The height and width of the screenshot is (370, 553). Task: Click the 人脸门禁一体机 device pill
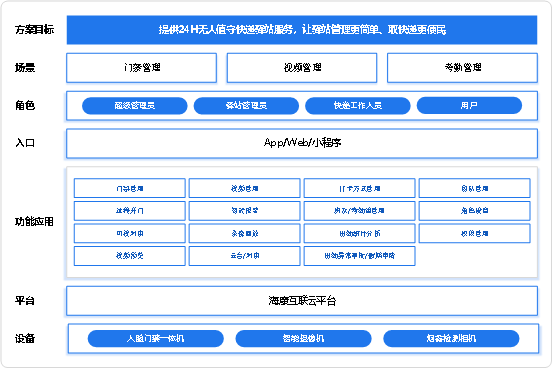(156, 339)
